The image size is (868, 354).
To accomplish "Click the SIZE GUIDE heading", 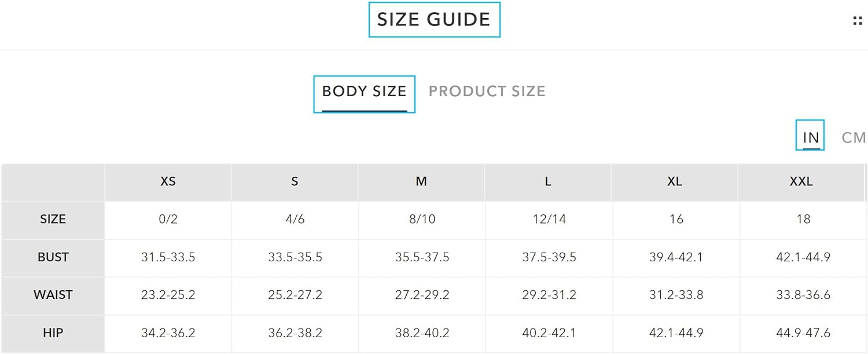I will point(434,20).
